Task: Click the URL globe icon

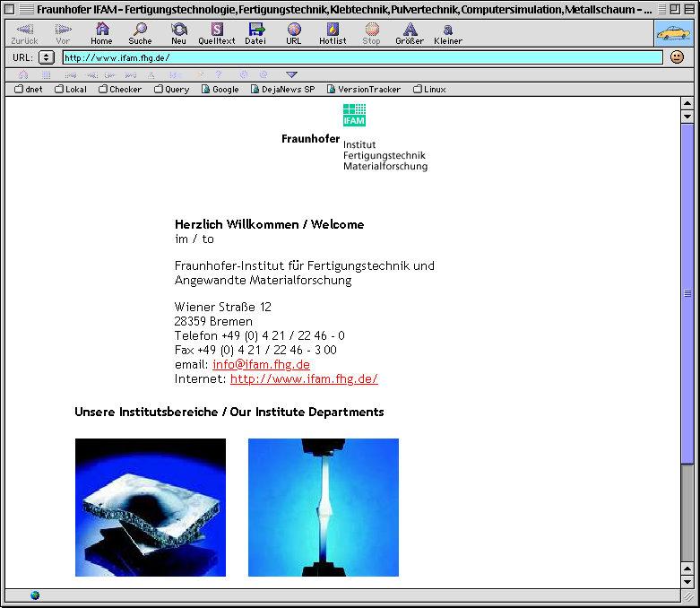Action: pos(294,30)
